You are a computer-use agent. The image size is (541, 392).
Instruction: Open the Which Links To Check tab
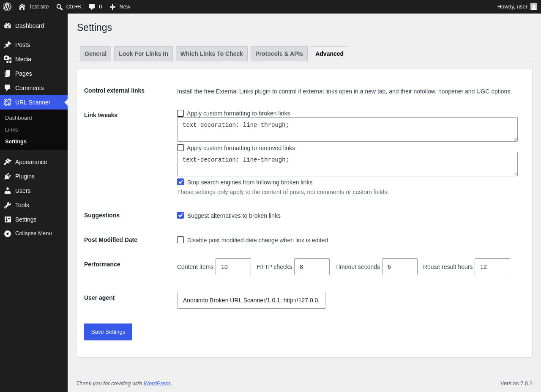212,54
